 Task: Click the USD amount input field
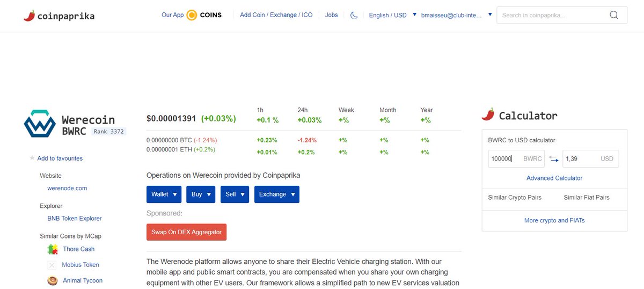(x=591, y=159)
